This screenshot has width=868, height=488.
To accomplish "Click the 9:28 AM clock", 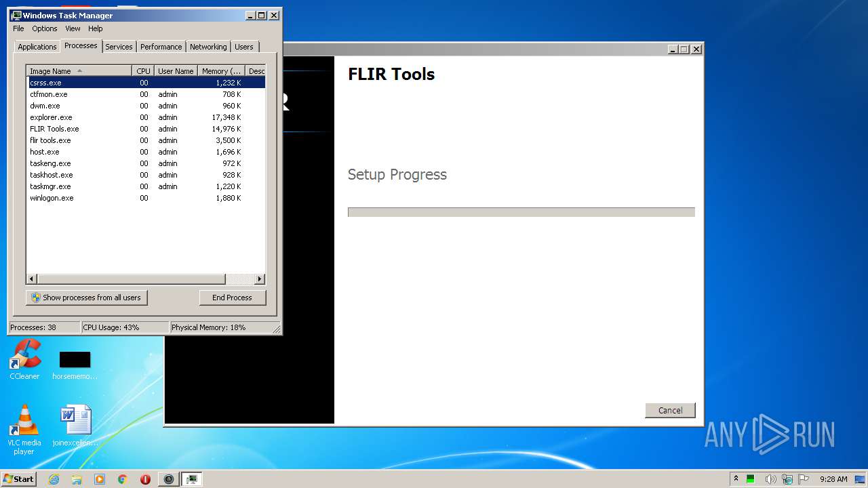I will click(833, 479).
